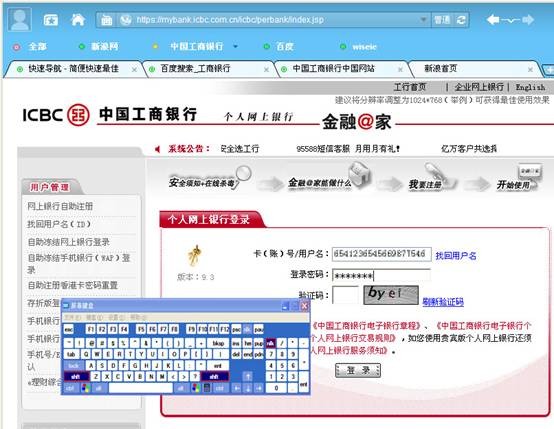Toggle the right shft key

coord(214,377)
